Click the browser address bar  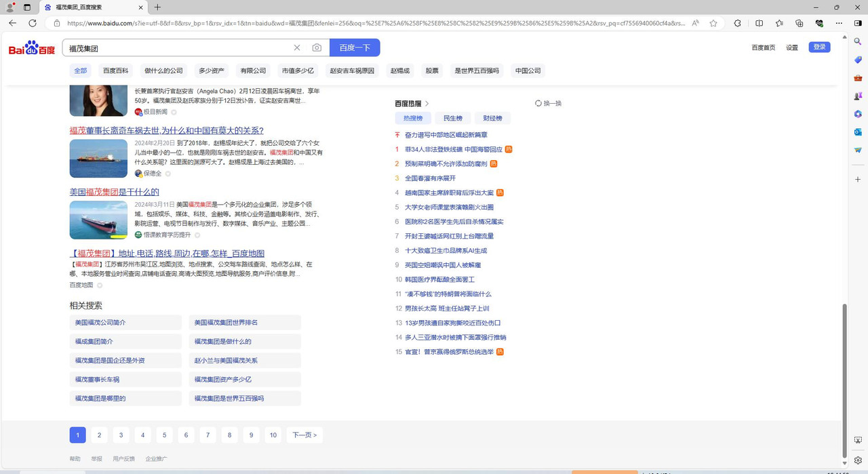pos(376,23)
